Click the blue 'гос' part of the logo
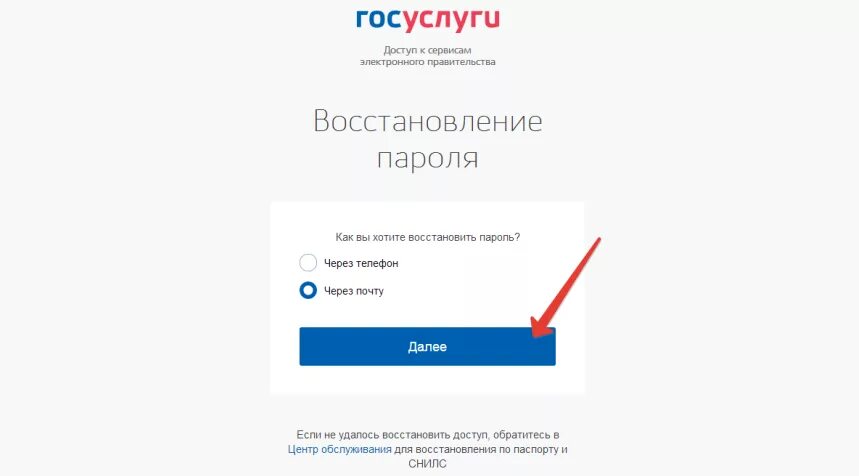This screenshot has height=476, width=859. tap(379, 20)
